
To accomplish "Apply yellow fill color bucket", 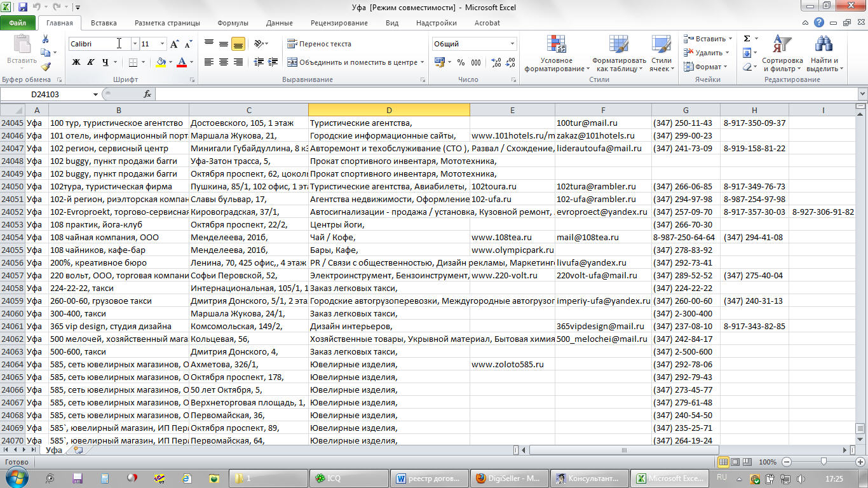I will pyautogui.click(x=161, y=62).
